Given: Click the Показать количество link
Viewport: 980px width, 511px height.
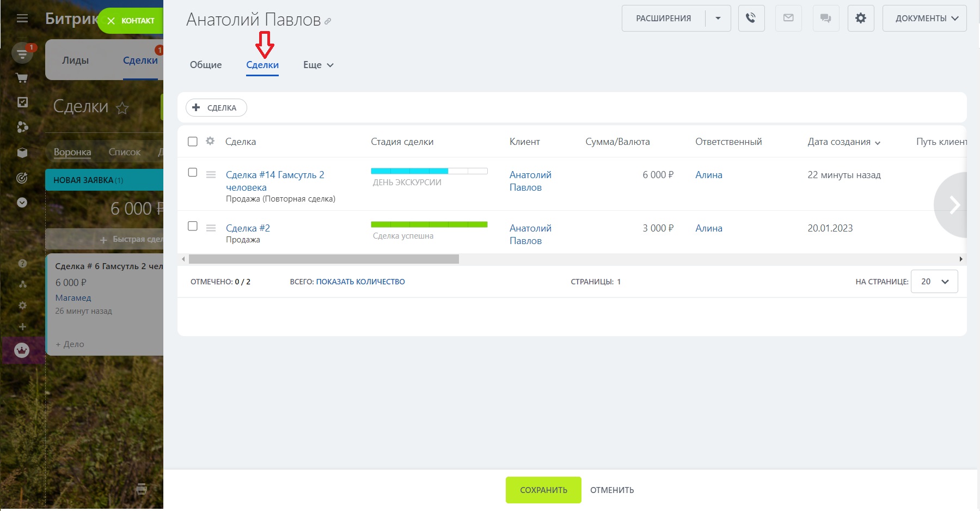Looking at the screenshot, I should pos(360,282).
